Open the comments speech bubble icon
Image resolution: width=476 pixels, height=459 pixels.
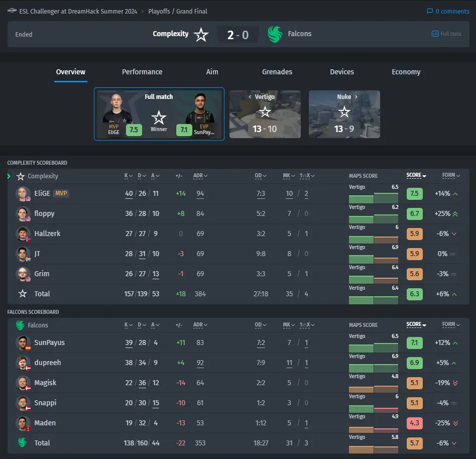429,11
